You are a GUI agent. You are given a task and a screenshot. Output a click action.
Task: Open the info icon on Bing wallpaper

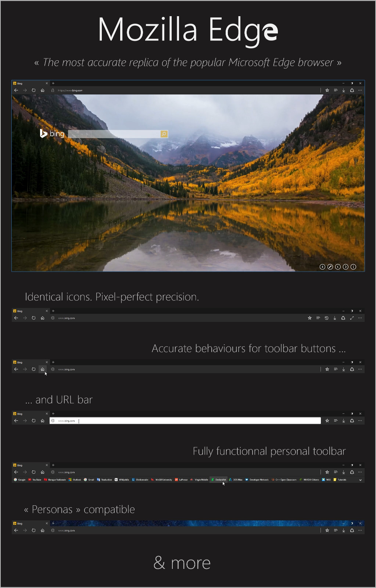point(353,267)
